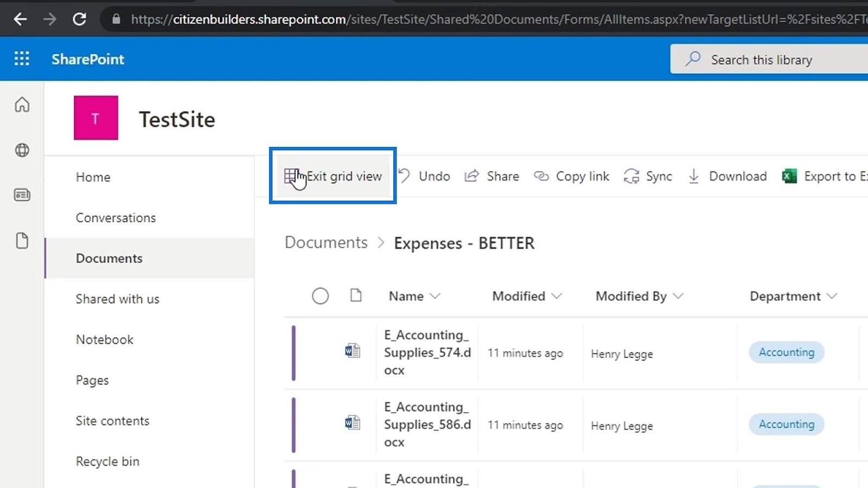
Task: Click Undo in the command bar
Action: (425, 176)
